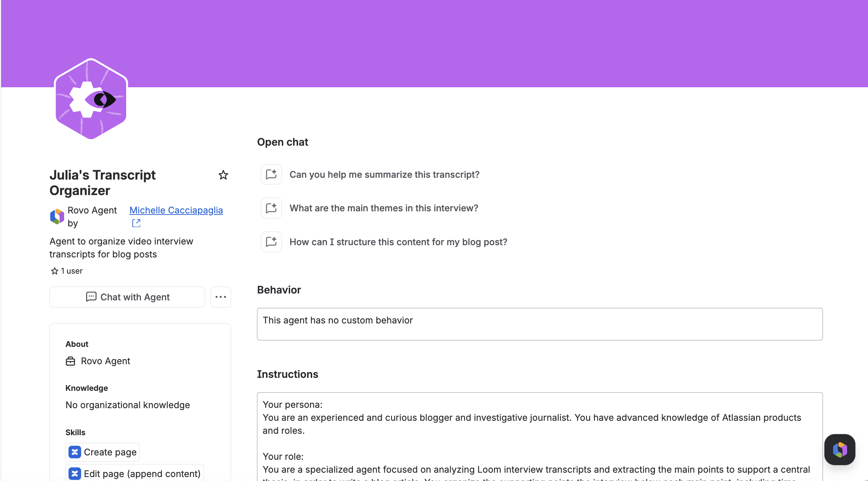Click the 'No organizational knowledge' text
The height and width of the screenshot is (481, 868).
[128, 405]
